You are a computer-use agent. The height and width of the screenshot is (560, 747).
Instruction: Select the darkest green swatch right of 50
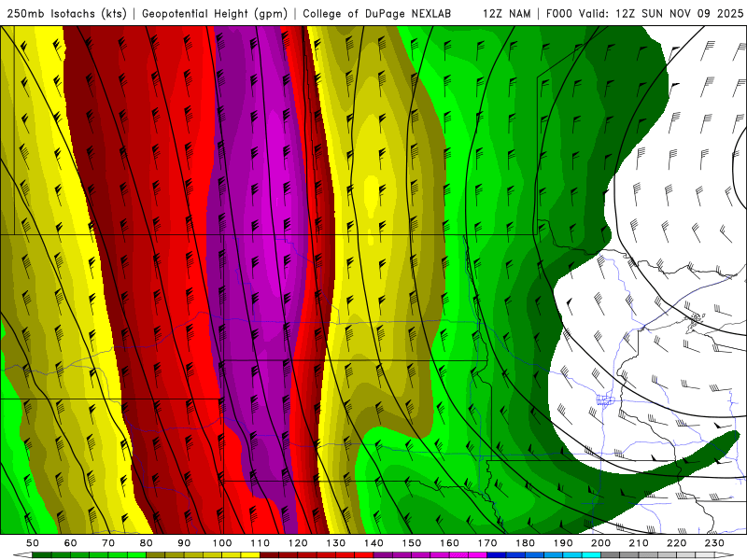[x=42, y=555]
